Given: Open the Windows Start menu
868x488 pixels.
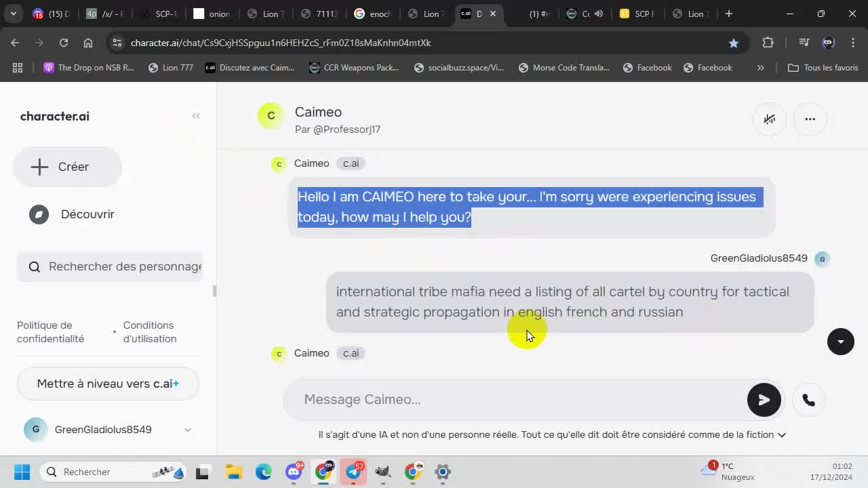Looking at the screenshot, I should point(22,472).
